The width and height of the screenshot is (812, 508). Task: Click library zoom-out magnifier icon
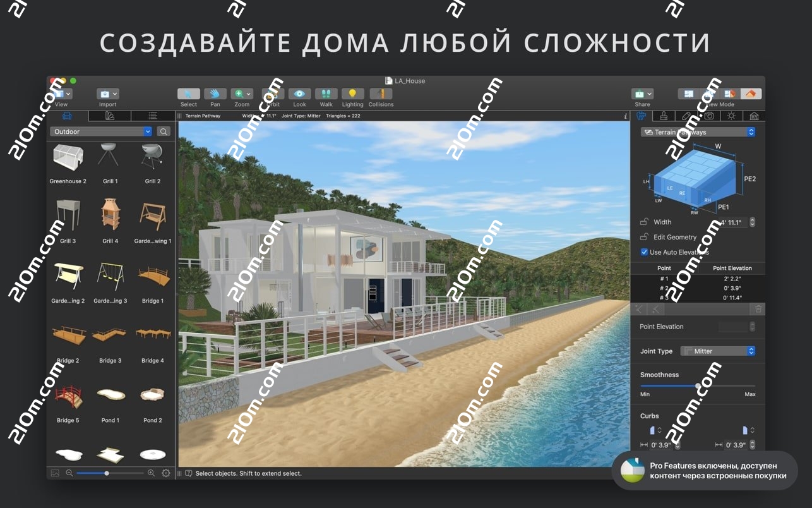[x=69, y=473]
